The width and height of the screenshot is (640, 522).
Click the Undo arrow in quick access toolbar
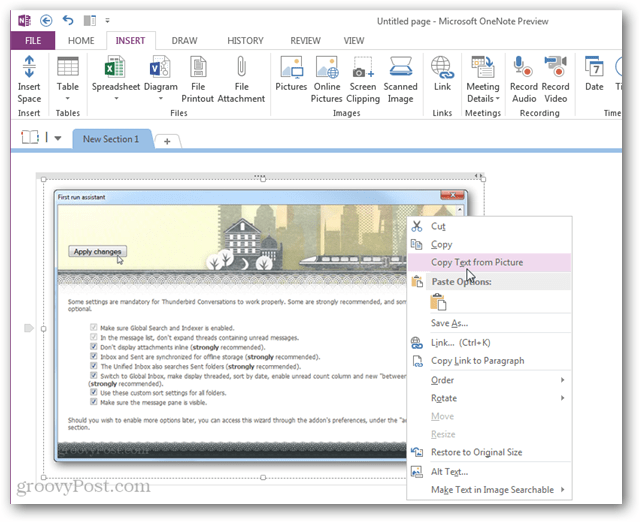click(68, 20)
